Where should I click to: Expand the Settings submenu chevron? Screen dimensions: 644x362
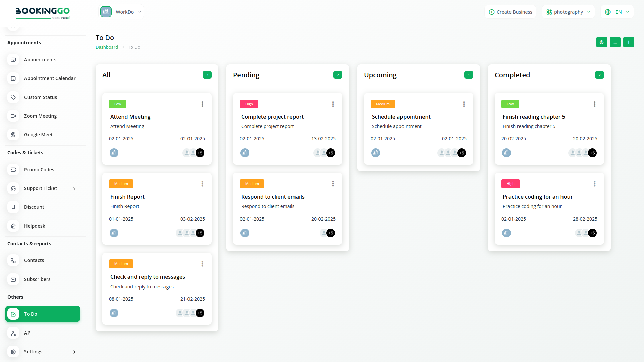[x=74, y=352]
